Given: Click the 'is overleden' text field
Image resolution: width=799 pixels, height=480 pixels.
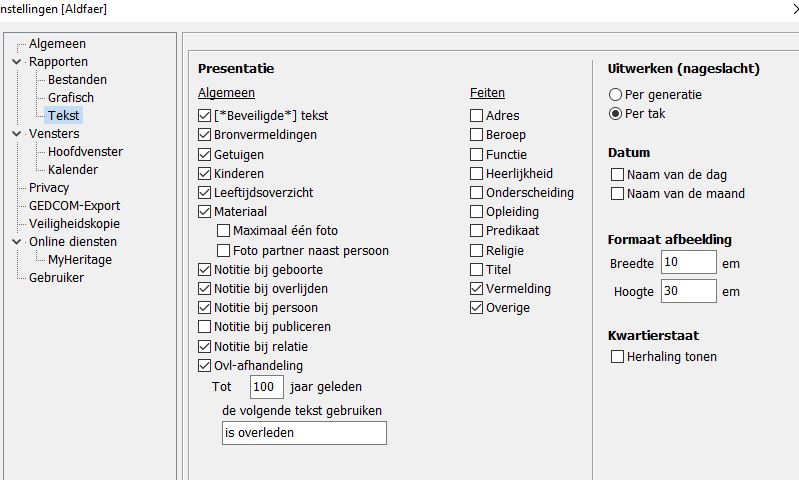Looking at the screenshot, I should pyautogui.click(x=304, y=433).
